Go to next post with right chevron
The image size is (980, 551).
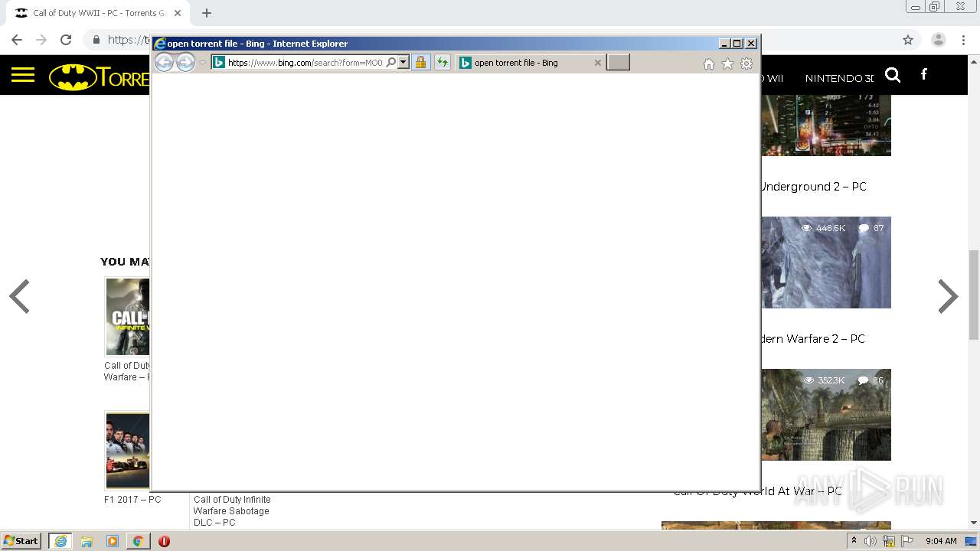[948, 297]
